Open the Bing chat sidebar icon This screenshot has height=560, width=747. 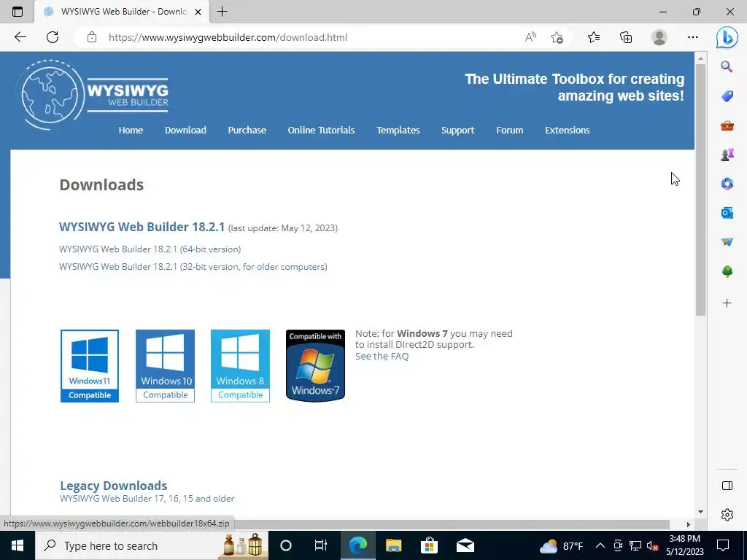(x=727, y=38)
